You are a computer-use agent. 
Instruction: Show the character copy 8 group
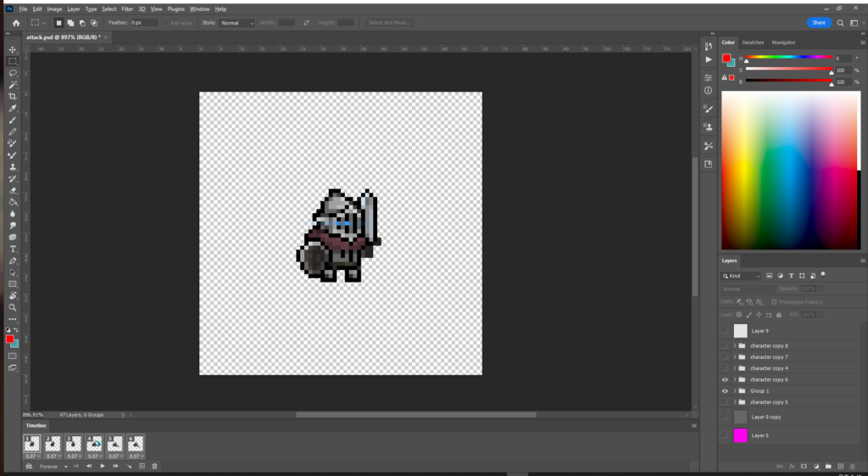(x=725, y=346)
